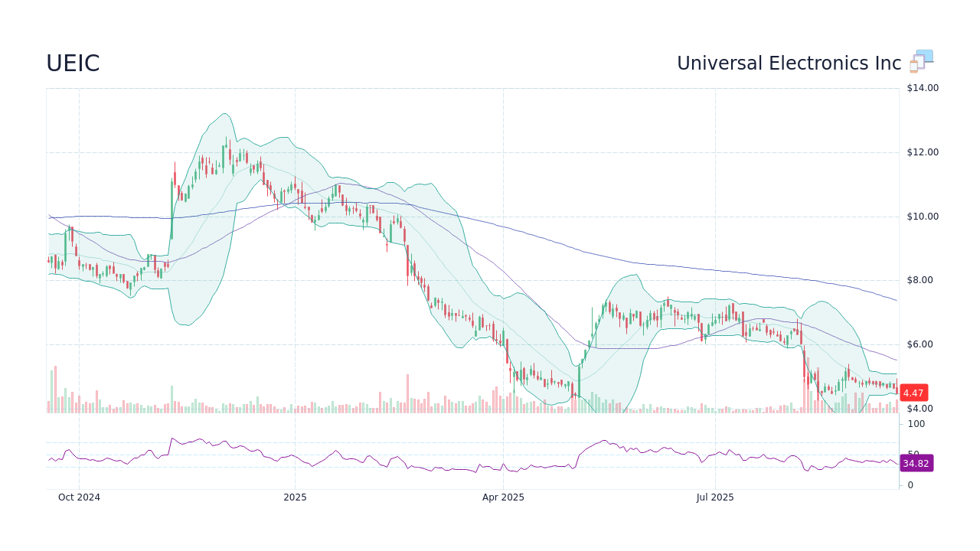Click the RSI 100 level label

point(916,424)
